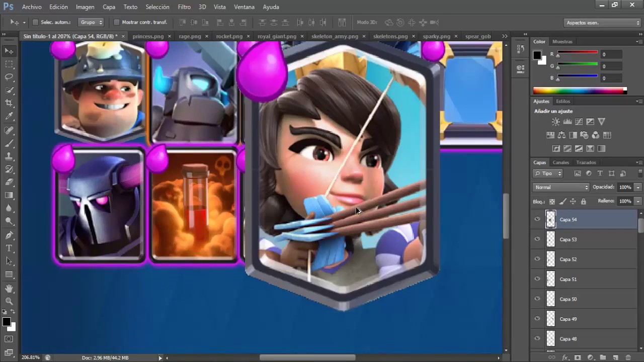Open the Ajustes panel options menu

639,101
